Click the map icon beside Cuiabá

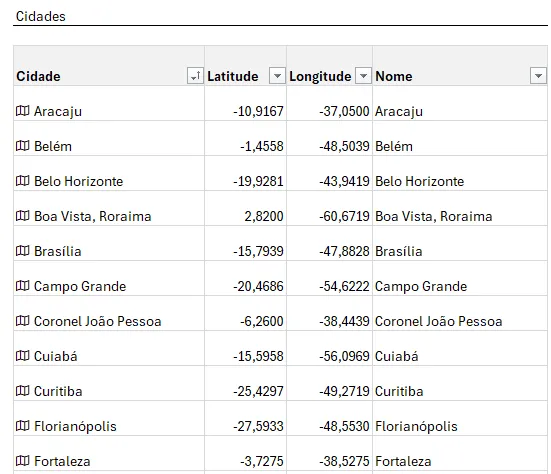click(x=22, y=356)
